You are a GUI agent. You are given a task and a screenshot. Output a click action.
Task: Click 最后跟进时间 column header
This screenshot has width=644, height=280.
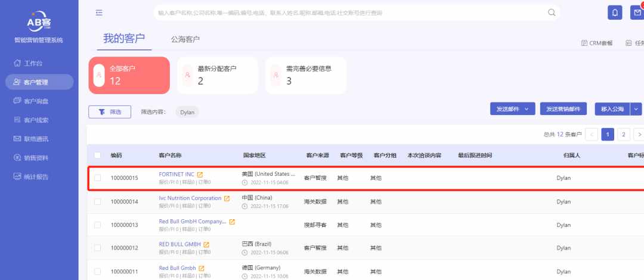pos(475,155)
